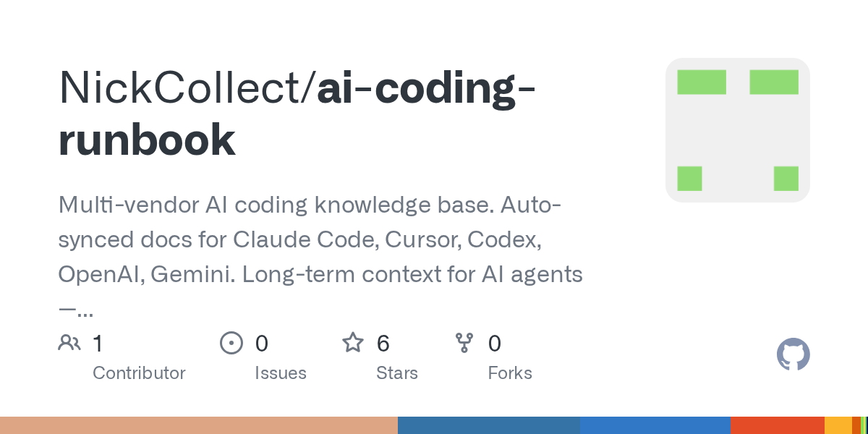Click the issues circle-dot icon

[231, 343]
